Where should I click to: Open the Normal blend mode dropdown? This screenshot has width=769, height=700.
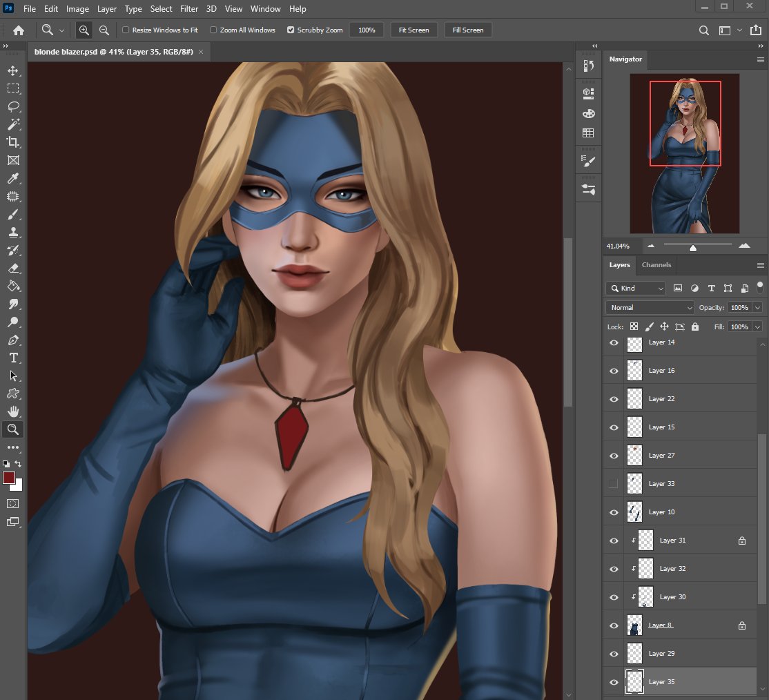(650, 307)
